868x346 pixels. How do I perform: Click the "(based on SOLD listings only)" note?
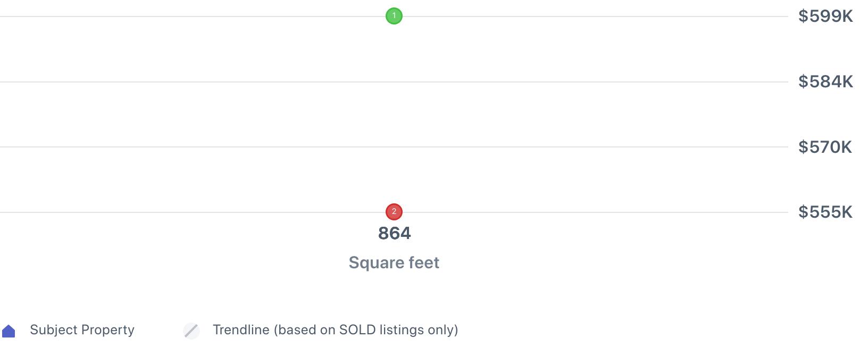pos(366,330)
